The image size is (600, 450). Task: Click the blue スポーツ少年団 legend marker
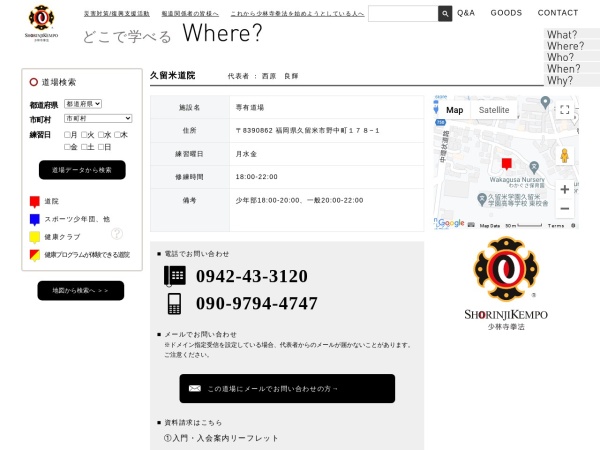pos(35,219)
